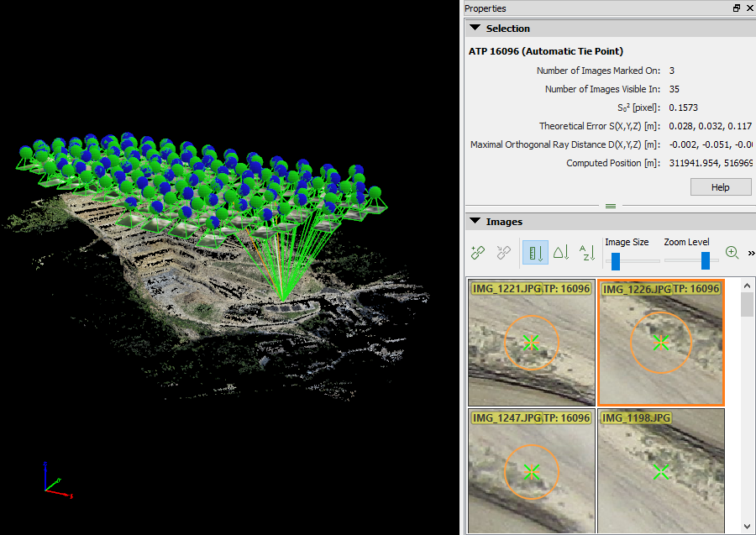Select the IMG_1226.JPG thumbnail

point(660,343)
